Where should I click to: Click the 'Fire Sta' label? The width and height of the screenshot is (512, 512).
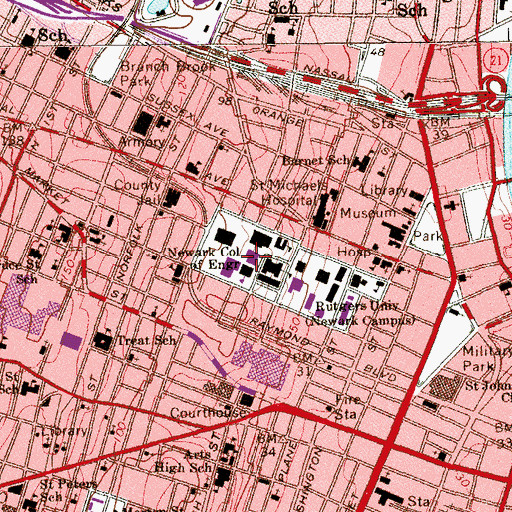[347, 407]
